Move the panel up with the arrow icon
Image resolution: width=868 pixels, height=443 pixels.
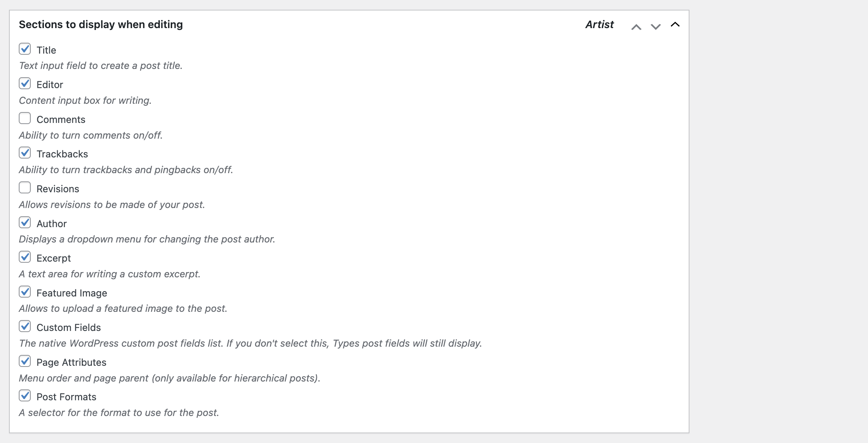(x=636, y=27)
